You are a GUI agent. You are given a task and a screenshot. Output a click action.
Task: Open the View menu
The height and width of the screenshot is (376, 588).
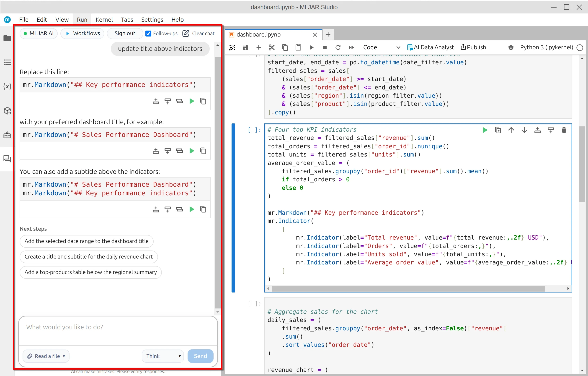[x=62, y=20]
